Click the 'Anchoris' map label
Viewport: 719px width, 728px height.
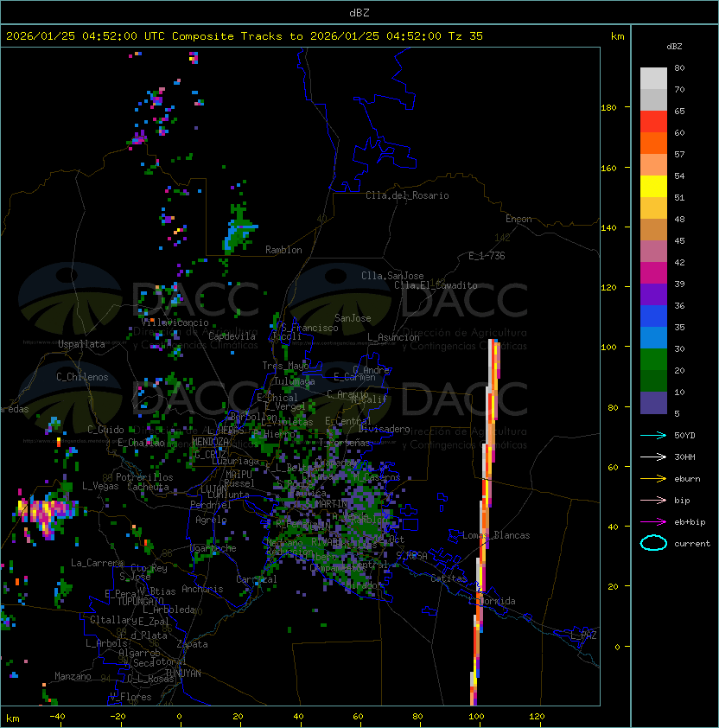pyautogui.click(x=202, y=589)
